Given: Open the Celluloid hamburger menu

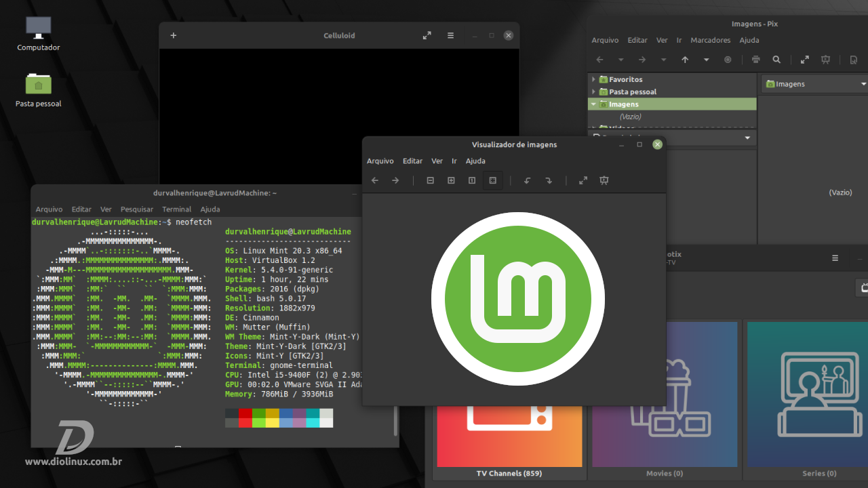Looking at the screenshot, I should 450,35.
